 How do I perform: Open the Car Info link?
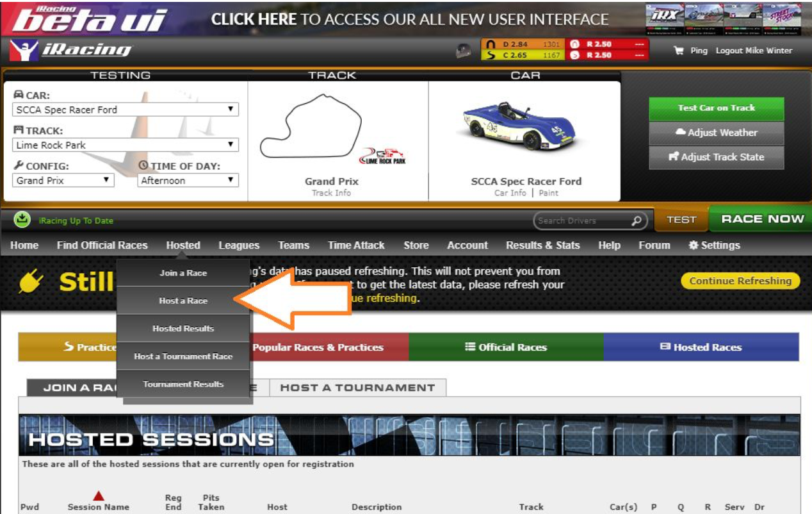510,193
